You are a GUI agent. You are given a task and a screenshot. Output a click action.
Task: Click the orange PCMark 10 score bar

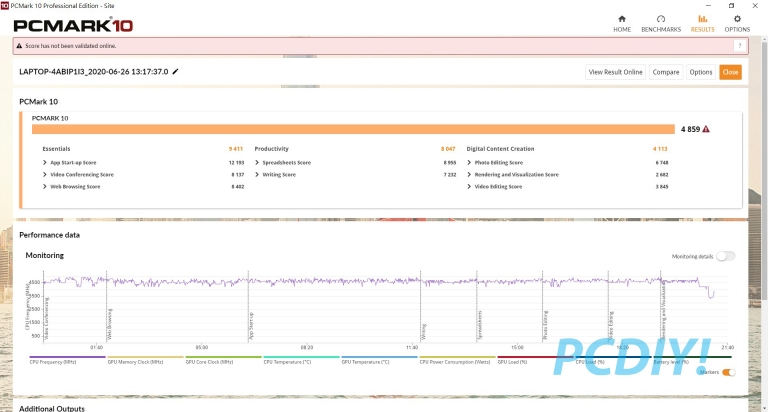coord(353,129)
